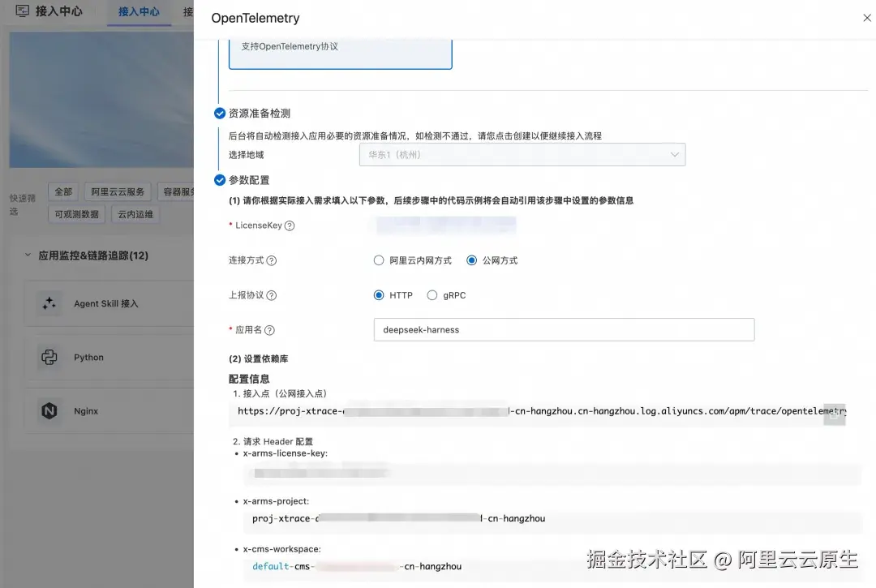Filter by 云内运维 tag
Screen dimensions: 876x588
point(135,214)
